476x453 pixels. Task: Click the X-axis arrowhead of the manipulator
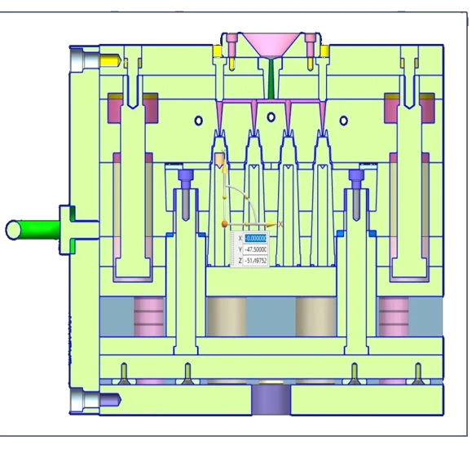(x=271, y=225)
